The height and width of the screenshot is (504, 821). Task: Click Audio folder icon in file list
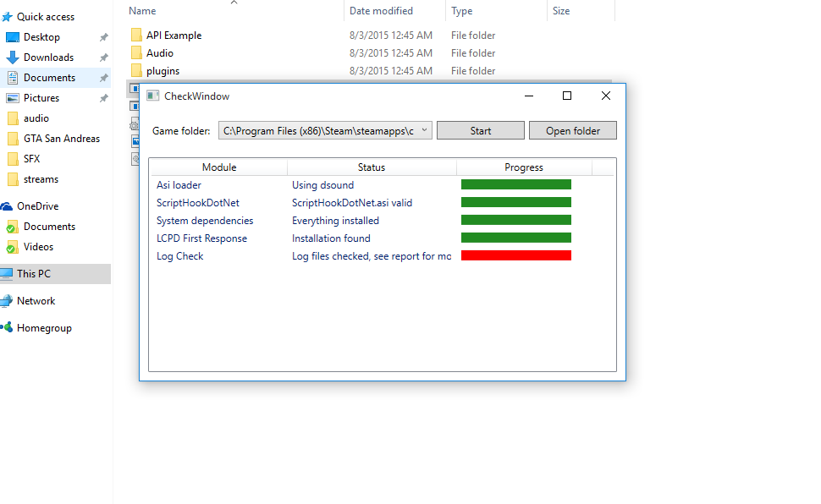coord(136,53)
